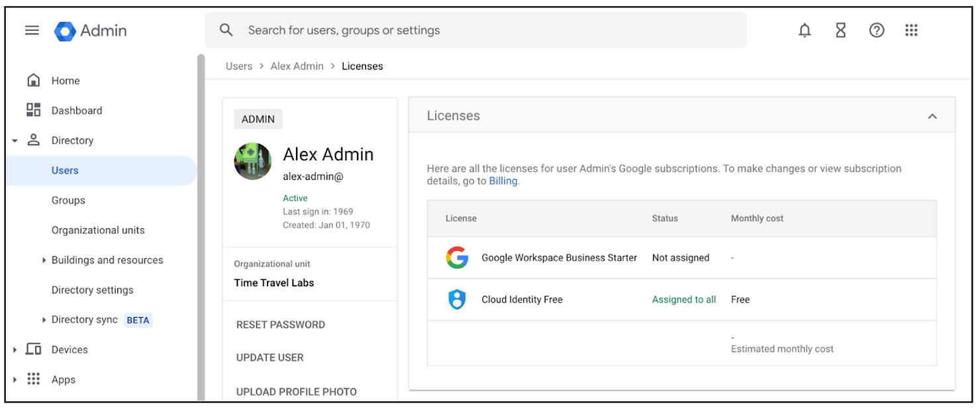Click RESET PASSWORD
980x408 pixels.
point(281,325)
